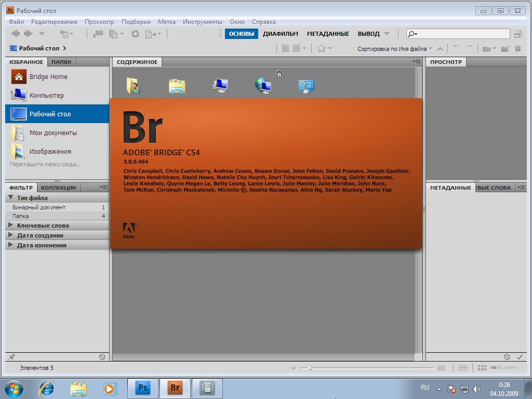The image size is (532, 399).
Task: Rotate 90° clockwise icon
Action: 469,48
